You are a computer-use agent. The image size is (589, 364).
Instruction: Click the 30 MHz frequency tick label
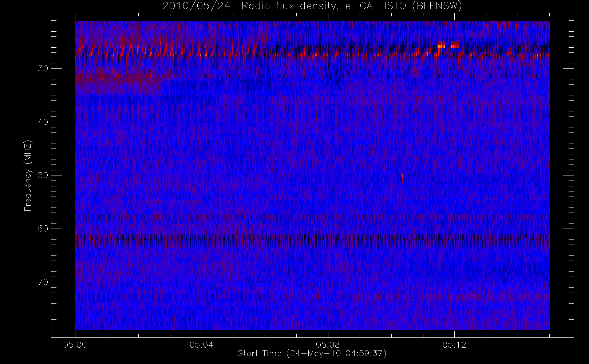(43, 69)
